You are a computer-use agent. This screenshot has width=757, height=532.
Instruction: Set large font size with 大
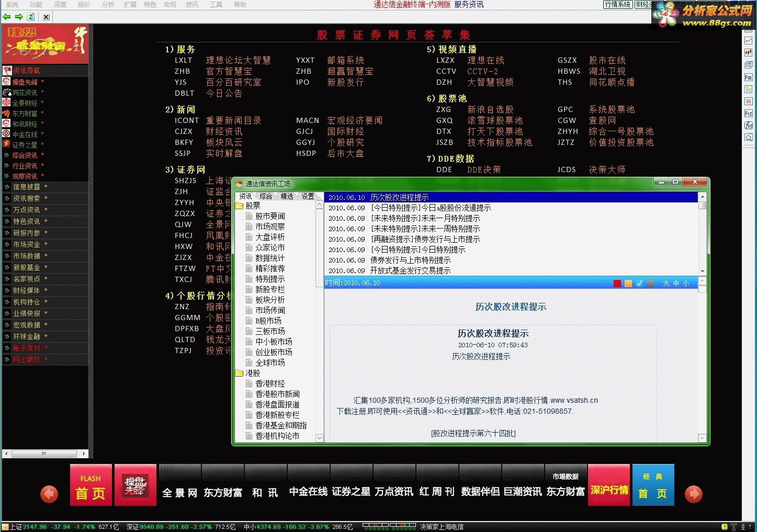click(x=666, y=283)
